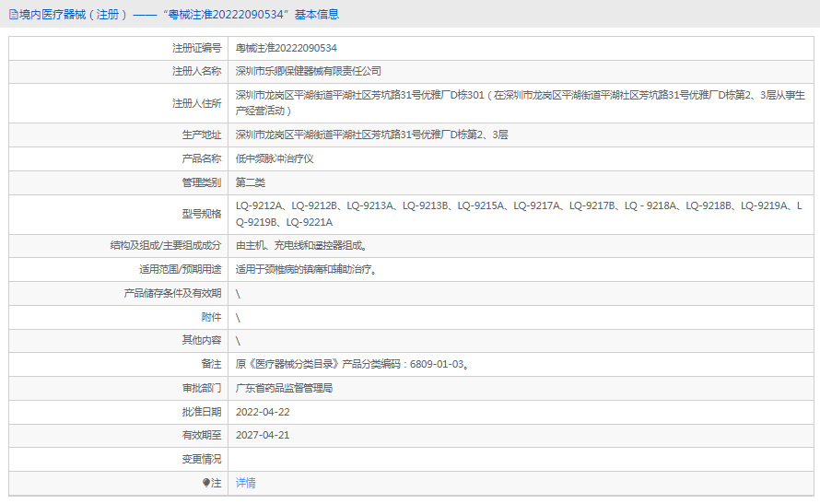This screenshot has width=820, height=504.
Task: Click the 适用范围/预期用途 label
Action: (180, 269)
